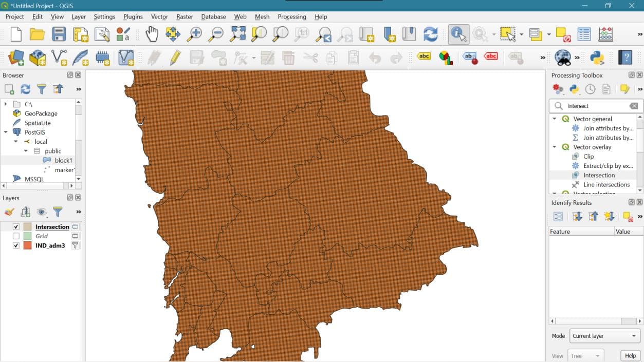Click Help in Identify Results panel
Viewport: 644px width, 362px height.
[x=630, y=355]
